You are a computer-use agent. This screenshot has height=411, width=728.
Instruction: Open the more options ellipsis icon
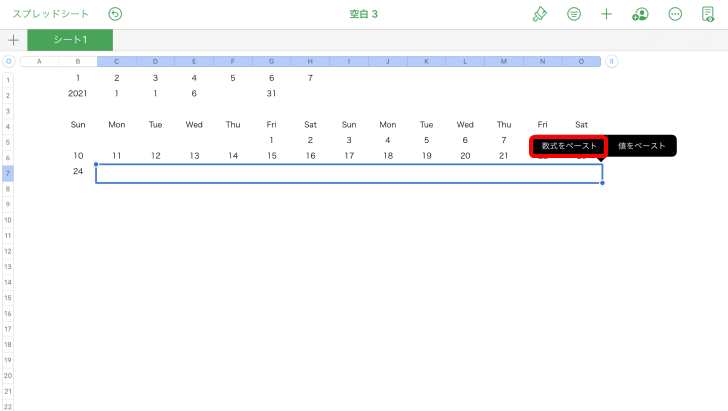coord(675,14)
